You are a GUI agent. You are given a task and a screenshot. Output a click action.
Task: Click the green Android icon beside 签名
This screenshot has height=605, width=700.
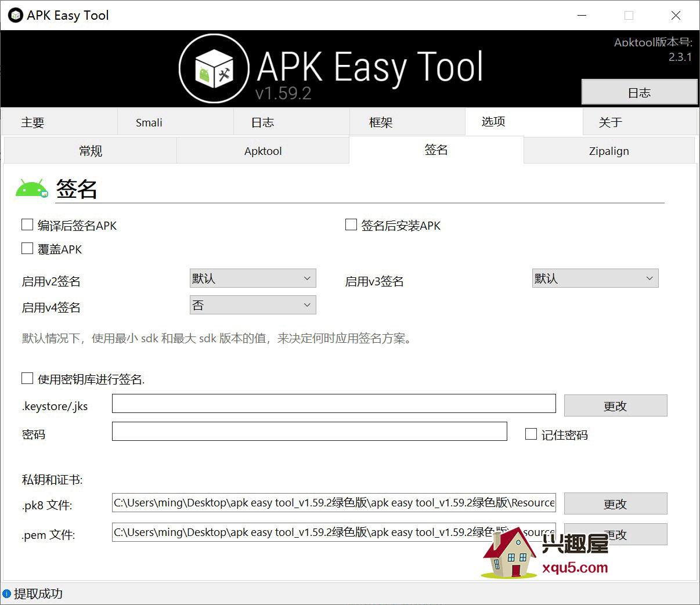tap(31, 189)
